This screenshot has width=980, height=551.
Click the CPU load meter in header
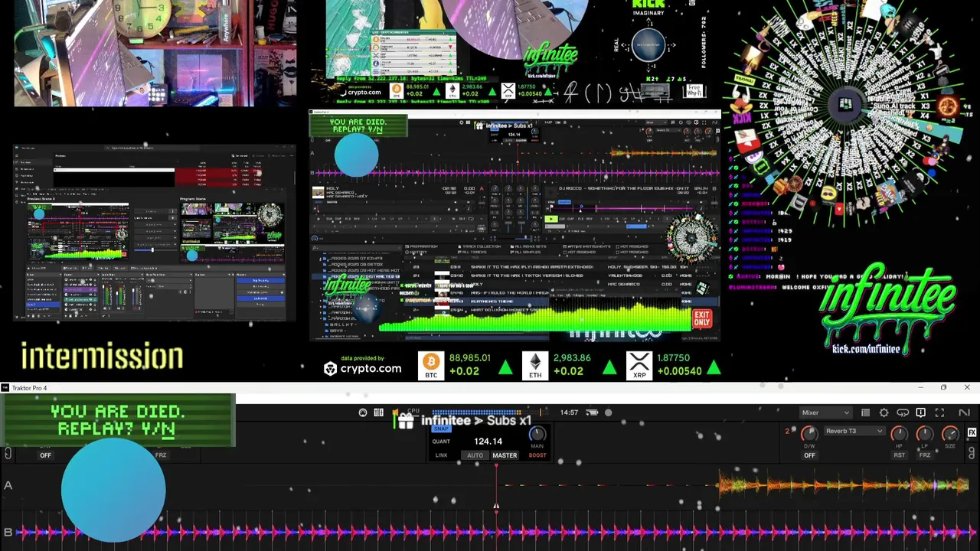tap(414, 412)
